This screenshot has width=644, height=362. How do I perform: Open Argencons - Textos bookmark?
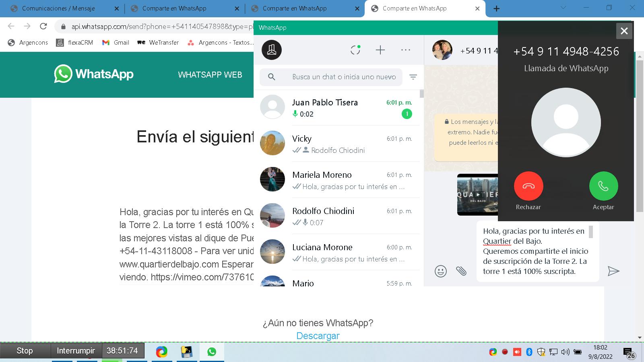221,43
